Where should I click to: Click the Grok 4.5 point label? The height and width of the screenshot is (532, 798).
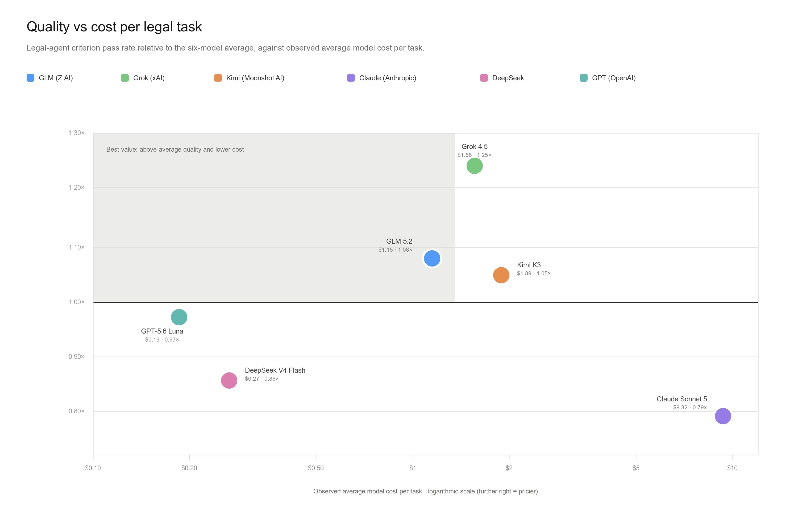[474, 147]
